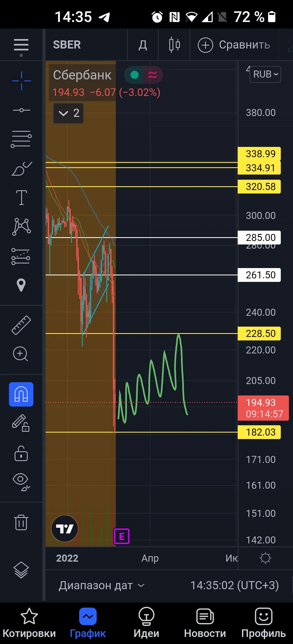Screen dimensions: 293x644
Task: Toggle stay-in-drawing-mode pencil lock
Action: point(21,423)
